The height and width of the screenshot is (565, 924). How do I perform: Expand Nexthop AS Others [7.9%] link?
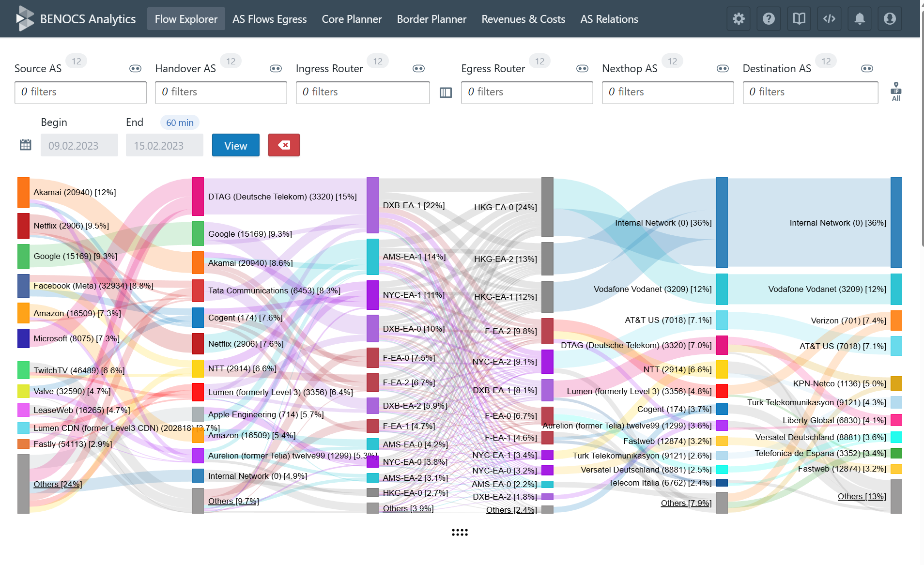click(686, 503)
